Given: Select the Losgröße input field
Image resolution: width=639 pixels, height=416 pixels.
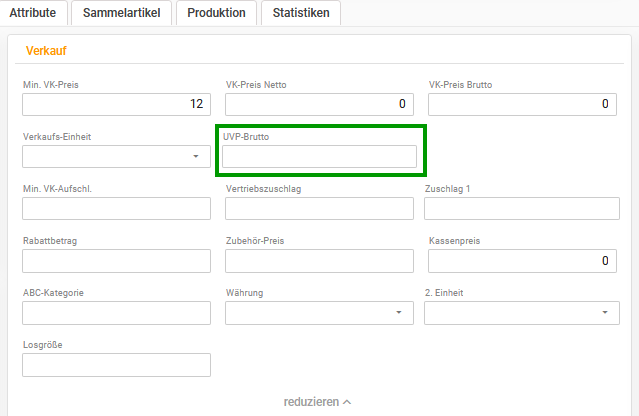Looking at the screenshot, I should pos(116,365).
